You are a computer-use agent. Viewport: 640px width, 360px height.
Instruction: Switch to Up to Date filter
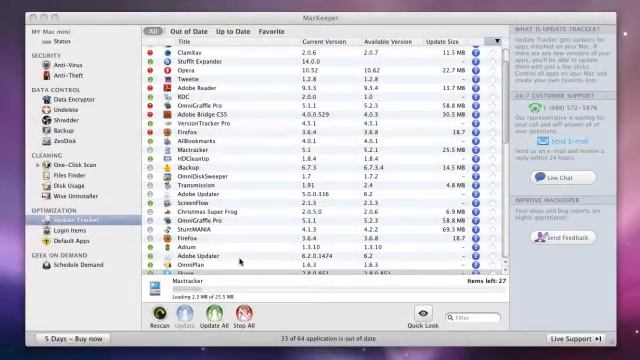coord(233,31)
